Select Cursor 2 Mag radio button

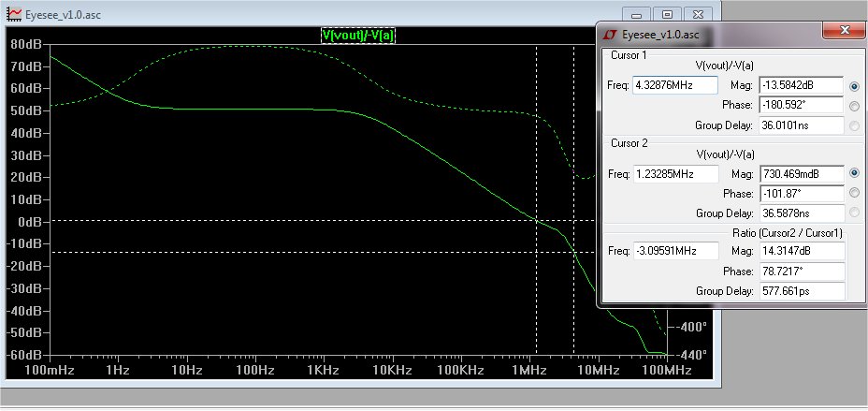855,174
